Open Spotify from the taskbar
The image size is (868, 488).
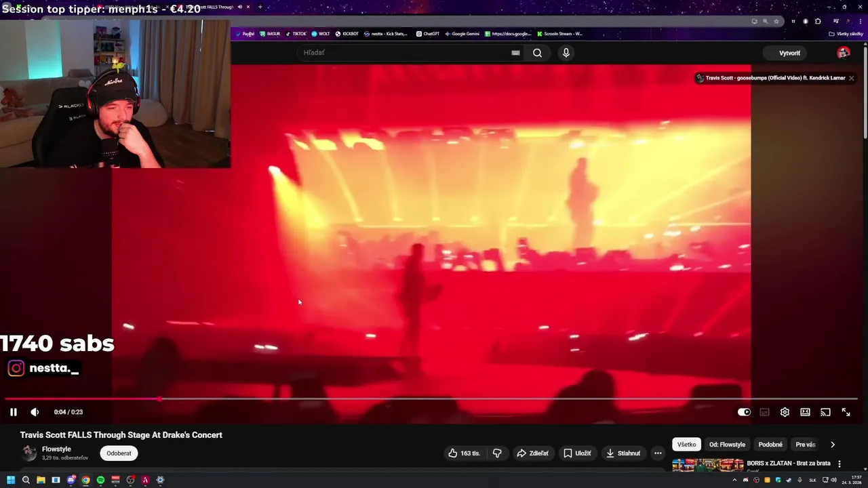100,480
